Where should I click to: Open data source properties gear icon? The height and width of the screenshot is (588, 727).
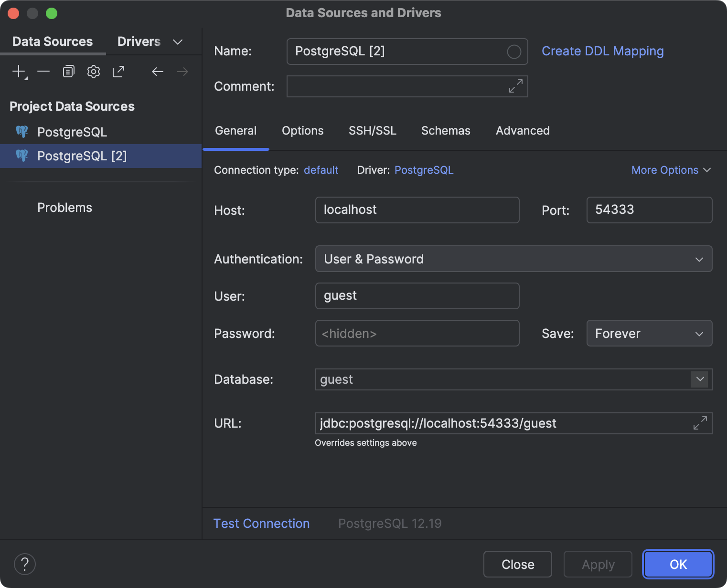[93, 71]
